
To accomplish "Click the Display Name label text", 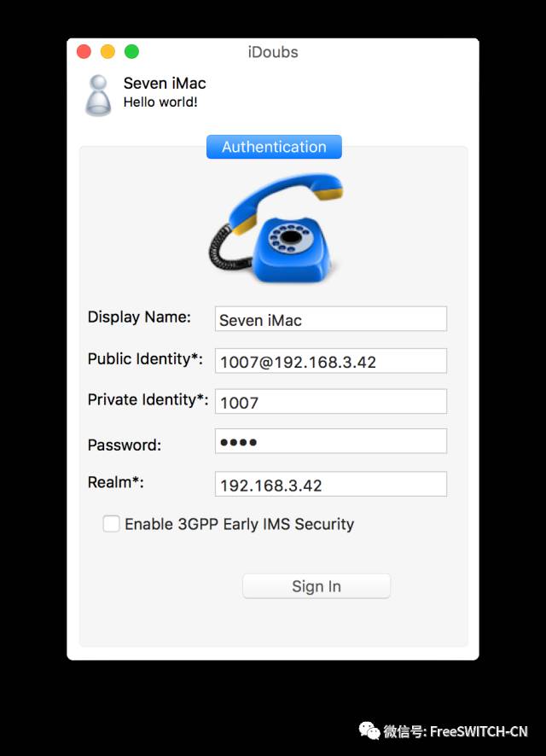I will coord(139,317).
